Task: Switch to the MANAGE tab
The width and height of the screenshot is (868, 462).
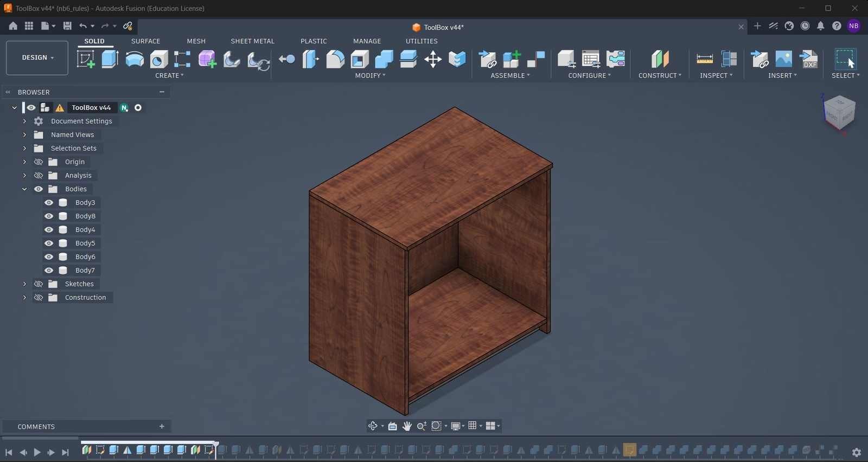Action: [x=367, y=41]
